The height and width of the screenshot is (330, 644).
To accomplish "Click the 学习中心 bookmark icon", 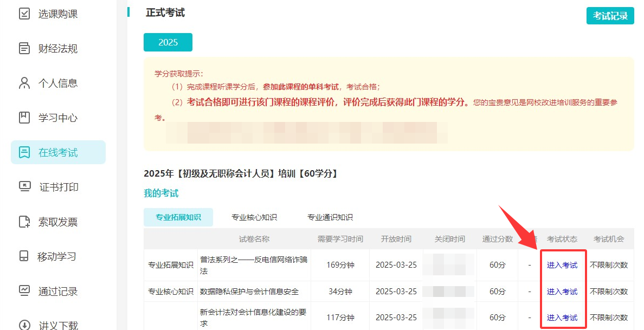I will click(24, 118).
